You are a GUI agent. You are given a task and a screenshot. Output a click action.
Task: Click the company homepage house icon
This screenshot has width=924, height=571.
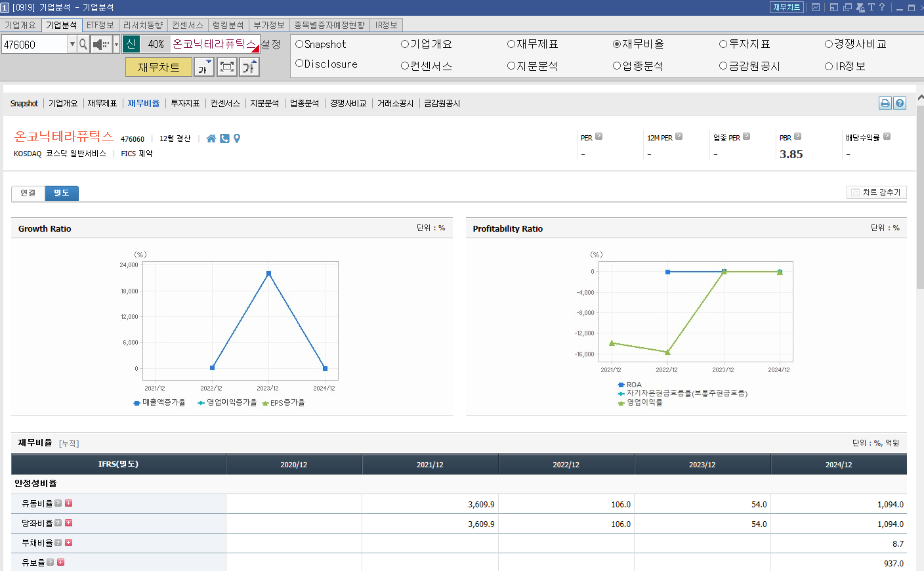coord(211,138)
